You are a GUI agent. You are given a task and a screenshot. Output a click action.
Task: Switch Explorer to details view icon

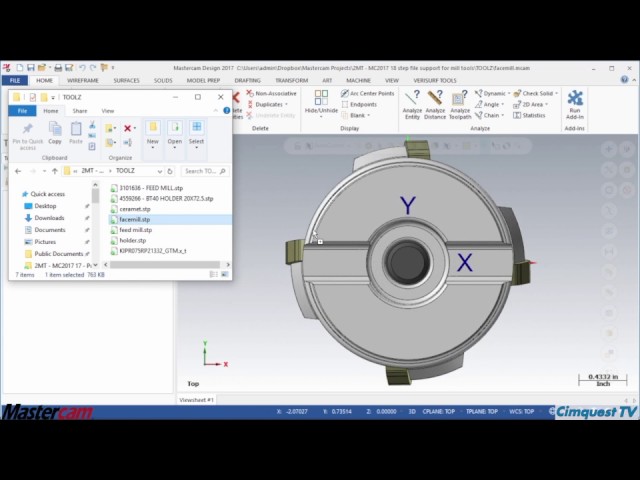pos(213,275)
